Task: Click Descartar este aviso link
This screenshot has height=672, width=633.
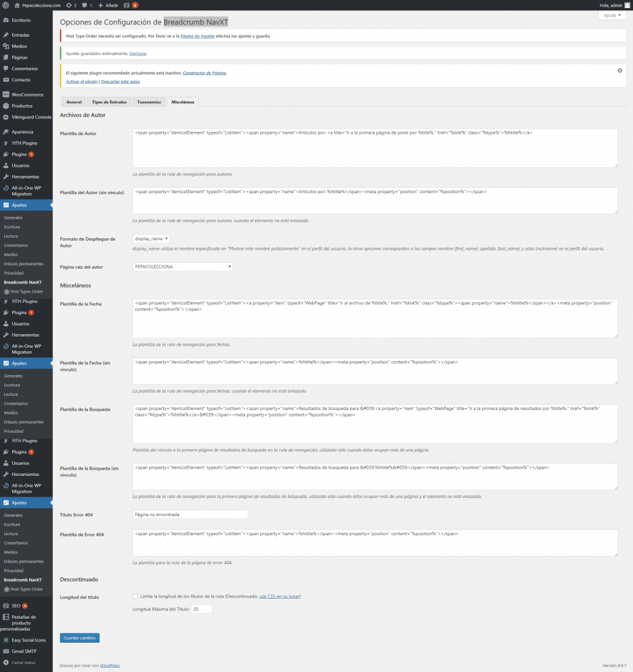Action: click(120, 81)
